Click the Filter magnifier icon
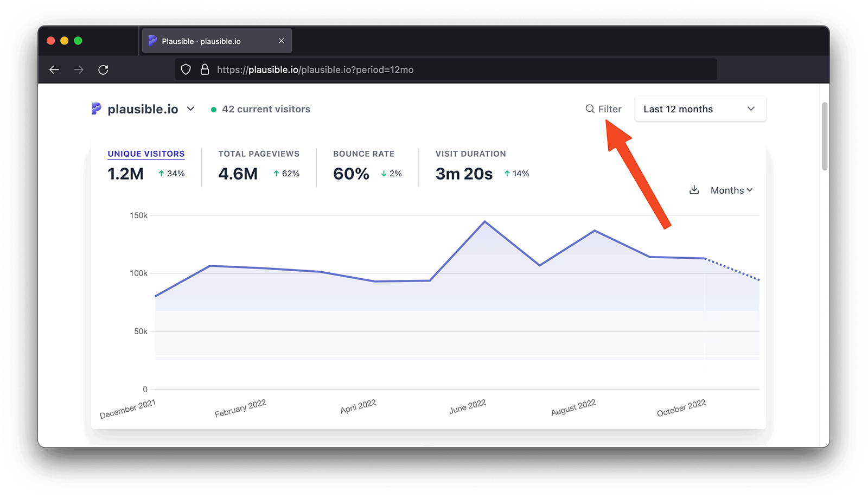 point(590,109)
